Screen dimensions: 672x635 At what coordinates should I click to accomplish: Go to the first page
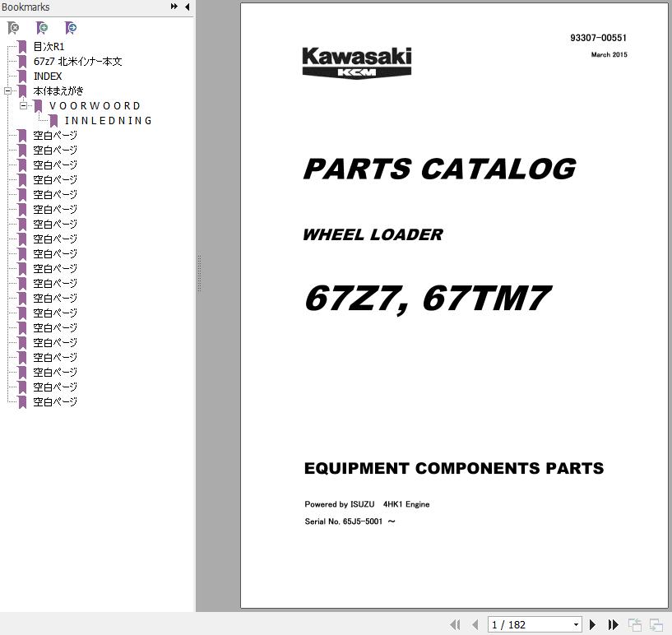click(x=456, y=624)
